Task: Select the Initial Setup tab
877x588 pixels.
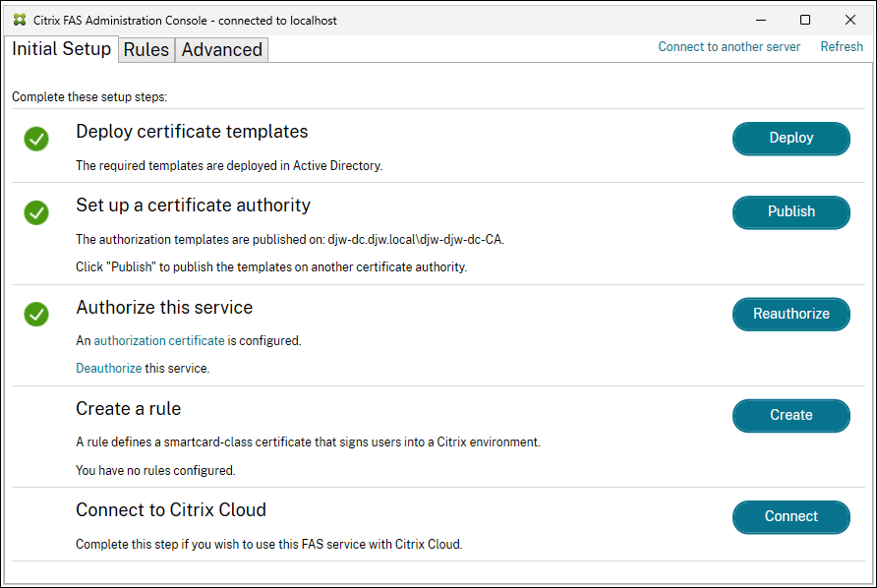Action: point(61,49)
